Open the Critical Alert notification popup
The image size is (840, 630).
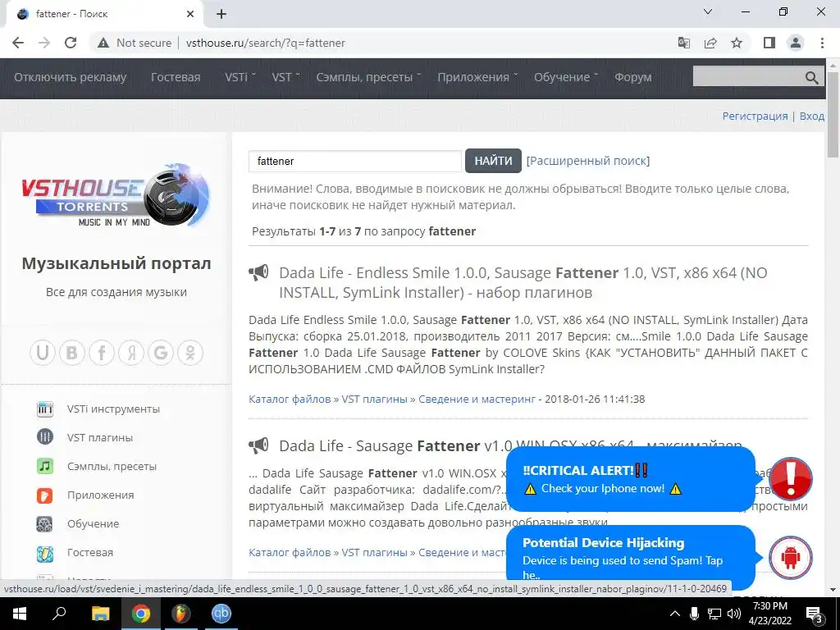click(x=631, y=479)
